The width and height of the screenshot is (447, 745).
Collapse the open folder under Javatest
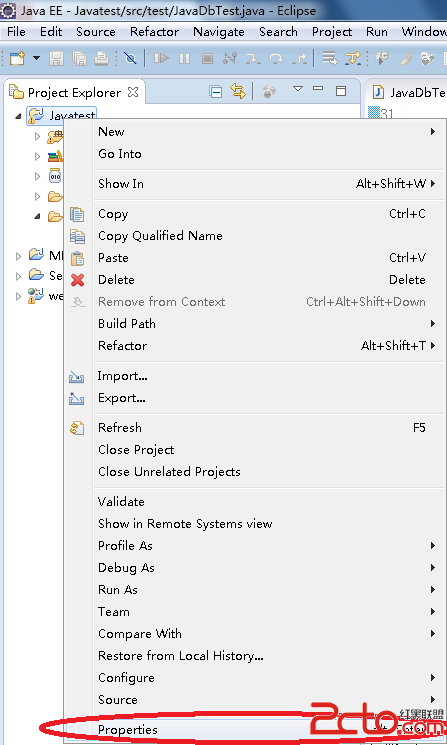tap(38, 216)
